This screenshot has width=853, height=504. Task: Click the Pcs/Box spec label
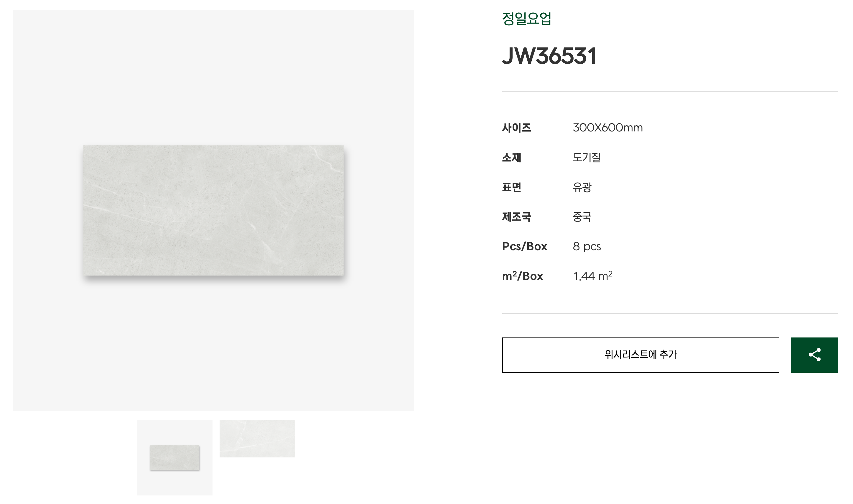[524, 246]
